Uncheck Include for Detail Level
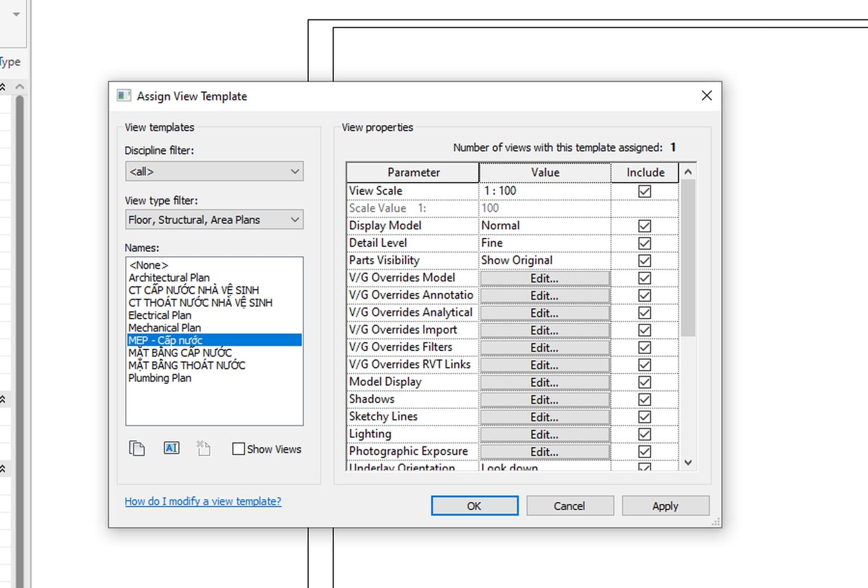 click(645, 243)
